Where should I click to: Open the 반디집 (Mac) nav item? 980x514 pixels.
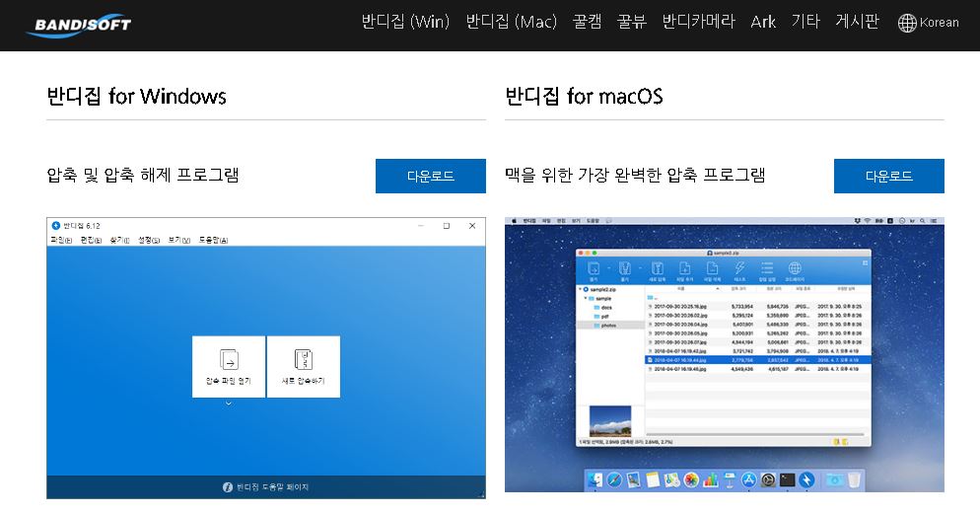(512, 22)
